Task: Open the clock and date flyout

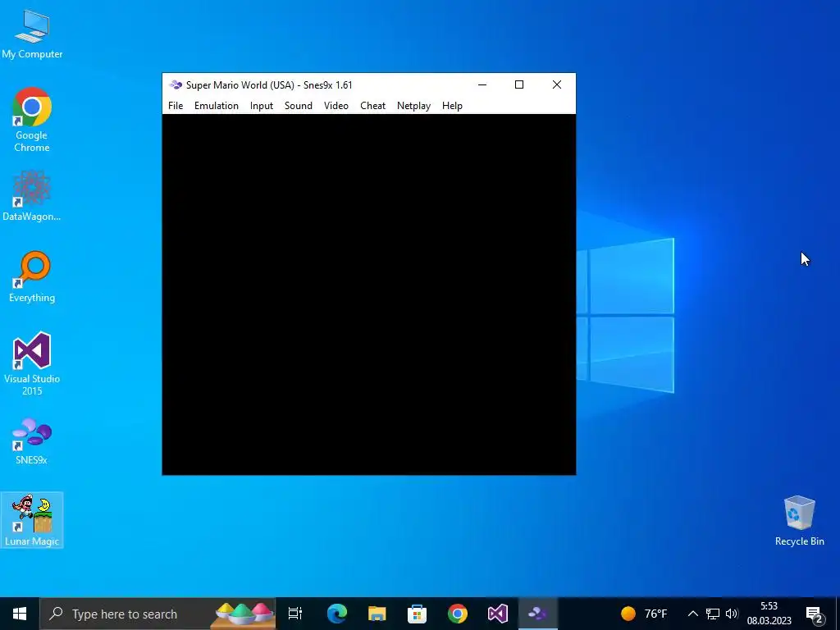Action: click(x=769, y=614)
